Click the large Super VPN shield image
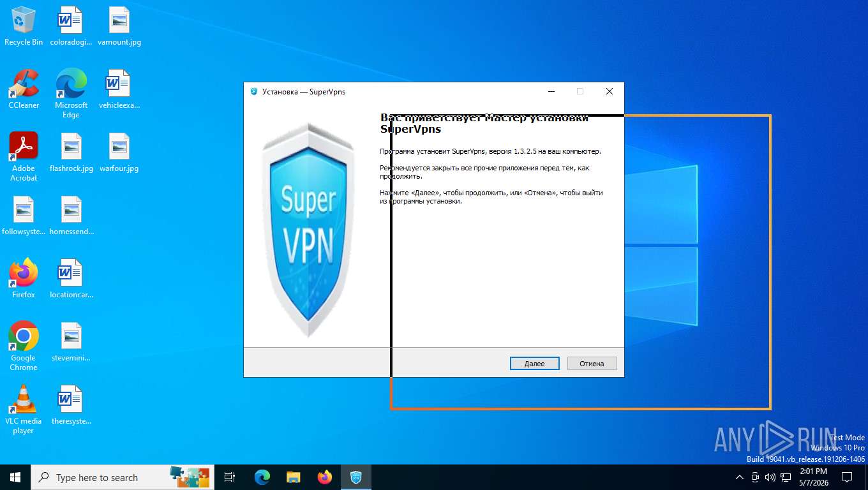Screen dimensions: 868x490 (x=308, y=231)
